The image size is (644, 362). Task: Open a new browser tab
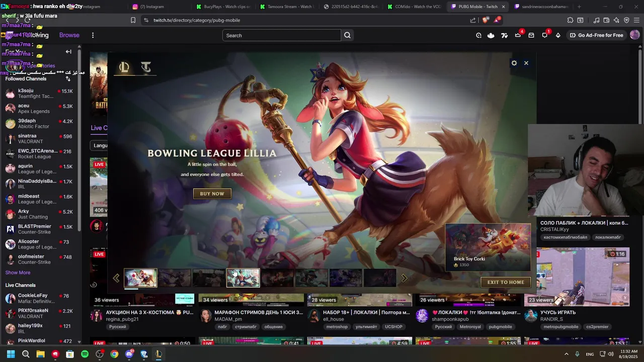pos(579,7)
